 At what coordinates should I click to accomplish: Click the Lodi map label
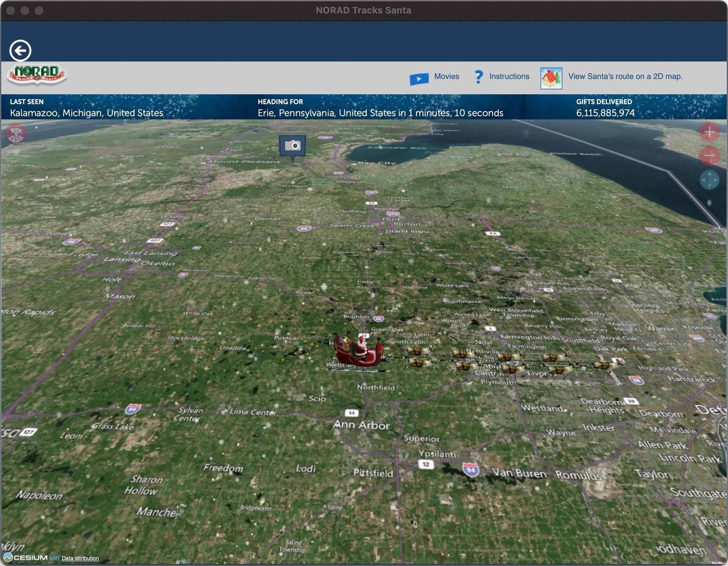[x=305, y=469]
